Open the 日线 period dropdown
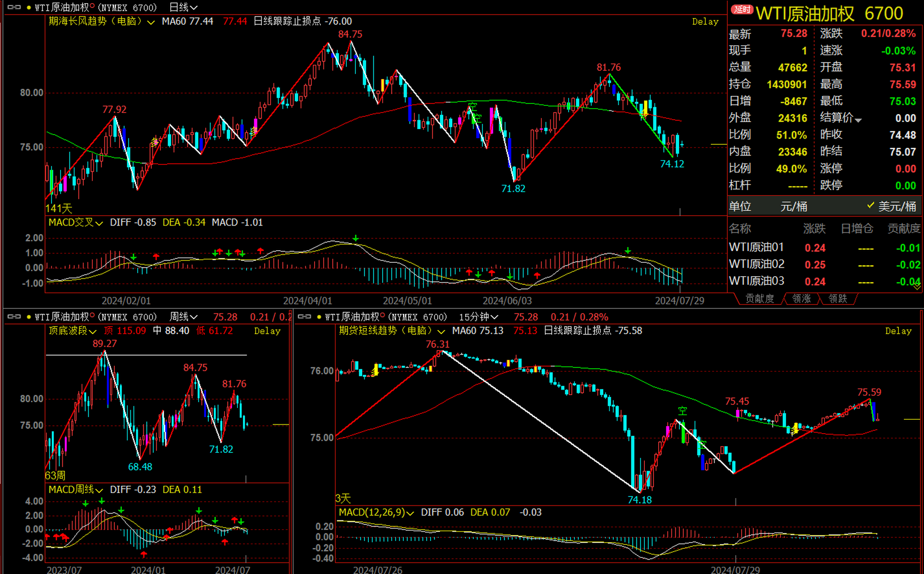This screenshot has width=924, height=574. (183, 7)
